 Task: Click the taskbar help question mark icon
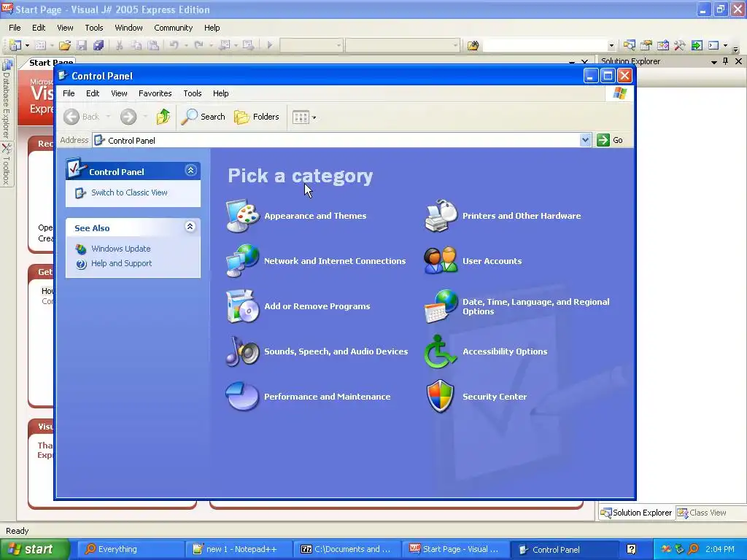(632, 549)
